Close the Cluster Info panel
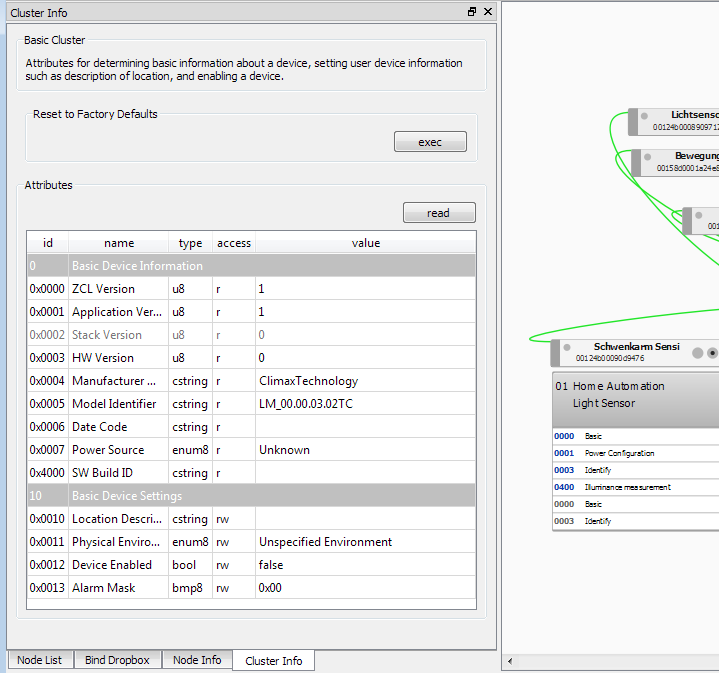 tap(488, 12)
